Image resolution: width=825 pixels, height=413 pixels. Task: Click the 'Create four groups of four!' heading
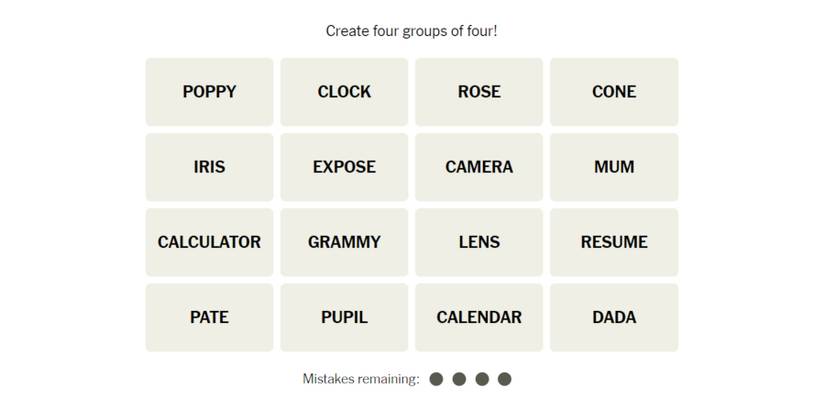coord(411,31)
